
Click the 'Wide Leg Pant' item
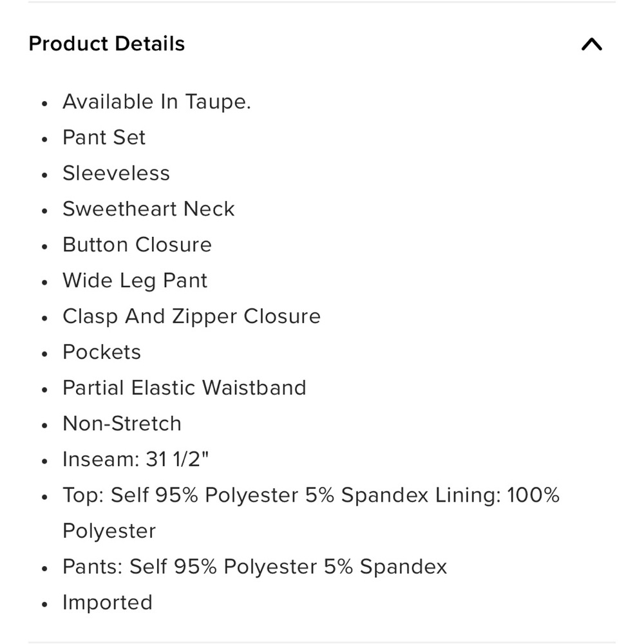[135, 281]
